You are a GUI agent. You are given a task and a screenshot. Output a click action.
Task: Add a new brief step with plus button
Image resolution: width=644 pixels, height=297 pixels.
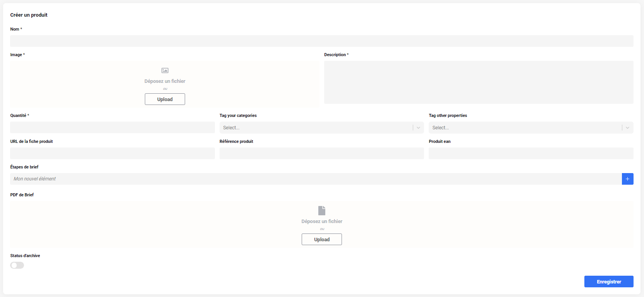tap(627, 179)
